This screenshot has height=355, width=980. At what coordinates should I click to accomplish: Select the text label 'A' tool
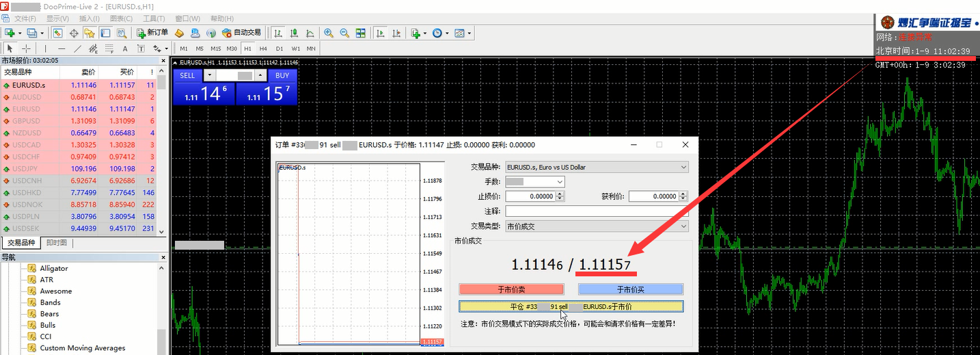(125, 49)
